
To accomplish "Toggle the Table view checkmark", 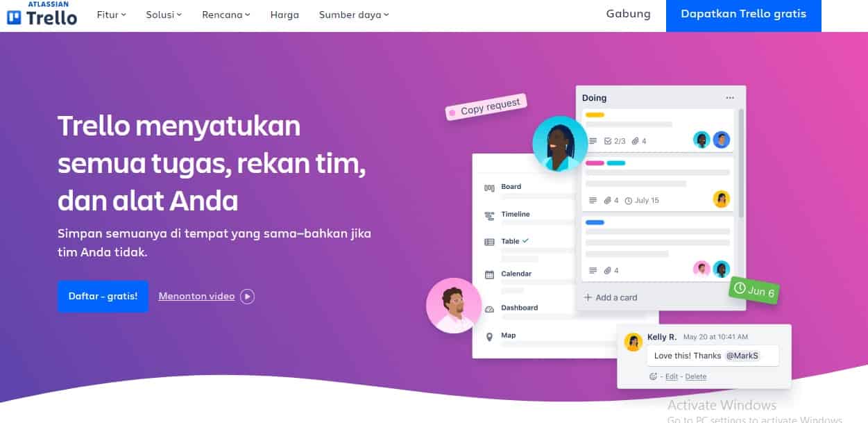I will tap(525, 240).
